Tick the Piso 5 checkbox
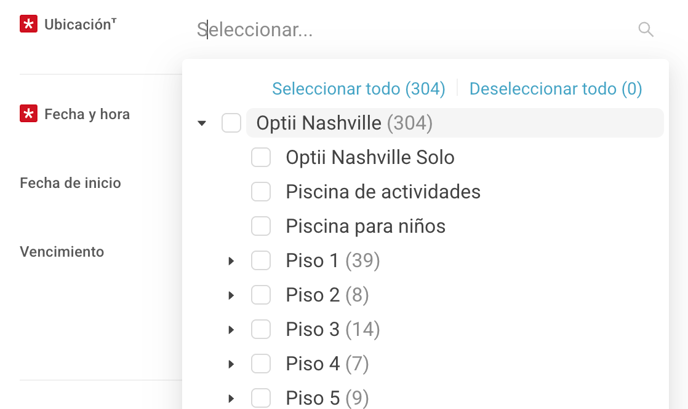Image resolution: width=688 pixels, height=409 pixels. pyautogui.click(x=261, y=398)
